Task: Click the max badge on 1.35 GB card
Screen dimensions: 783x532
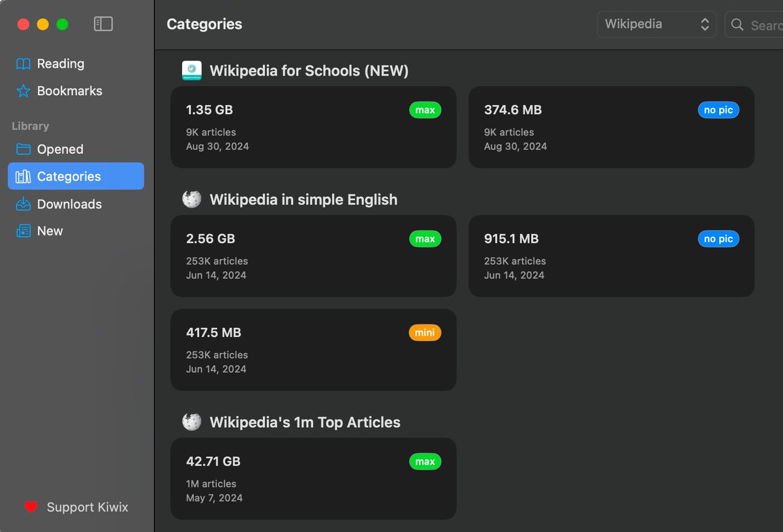Action: coord(425,110)
